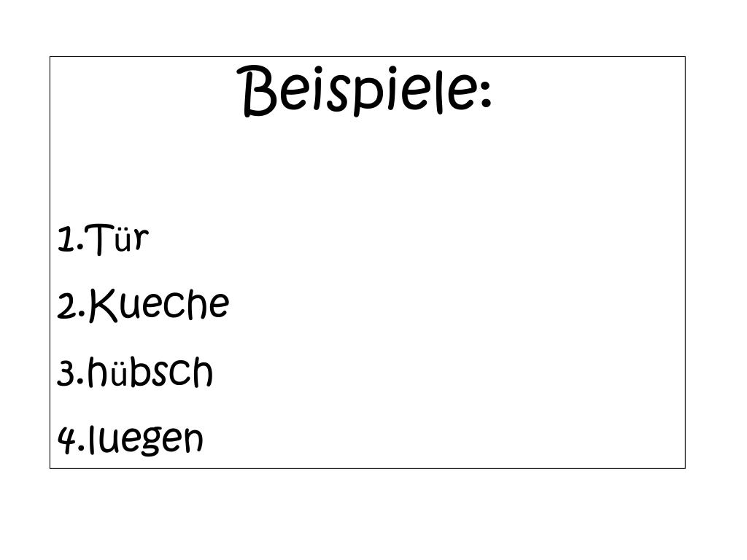Click the list number "4." before luegen
The image size is (747, 560).
click(71, 440)
